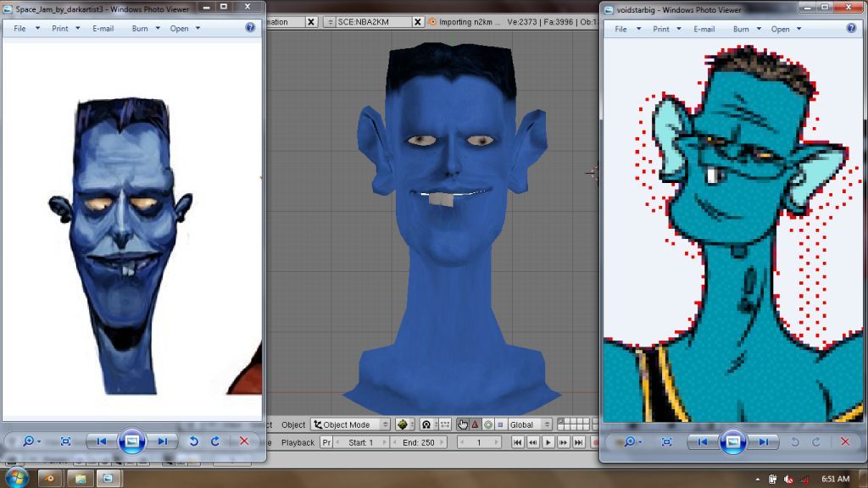Change Object Mode dropdown in Blender

(350, 424)
